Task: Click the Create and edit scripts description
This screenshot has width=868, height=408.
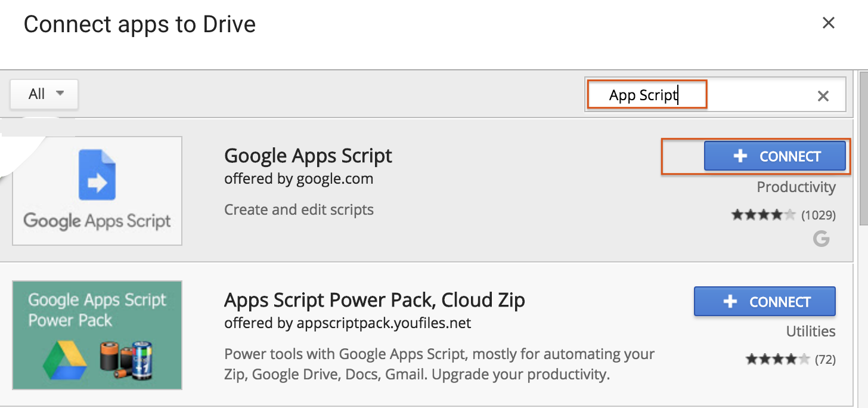Action: [x=299, y=209]
